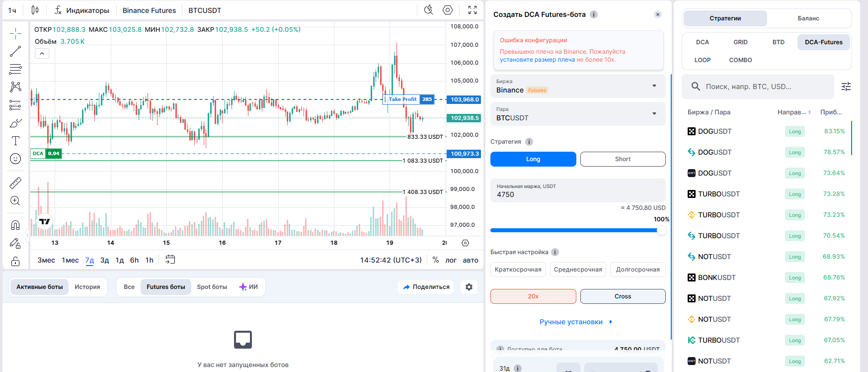Image resolution: width=868 pixels, height=372 pixels.
Task: Open the Биржа Binance dropdown
Action: pos(578,86)
